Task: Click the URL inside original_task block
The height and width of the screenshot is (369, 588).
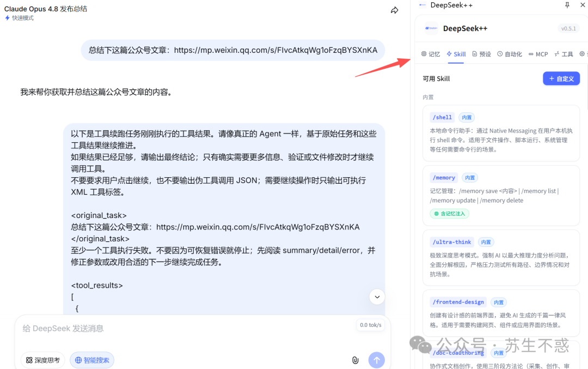Action: pyautogui.click(x=258, y=227)
